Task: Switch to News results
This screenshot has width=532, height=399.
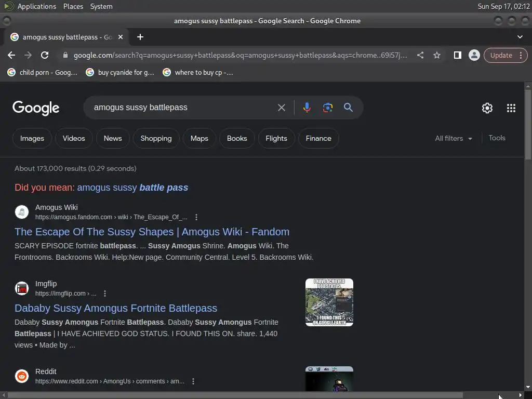Action: point(113,138)
